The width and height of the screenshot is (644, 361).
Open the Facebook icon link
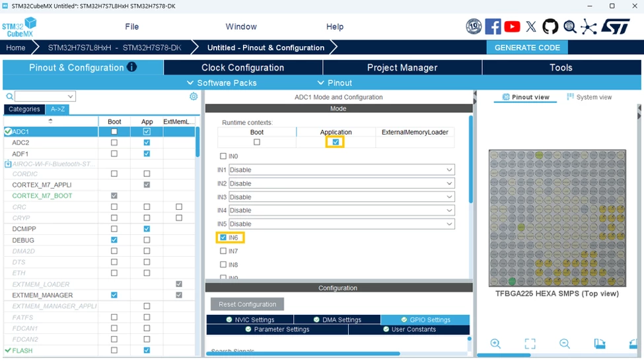493,26
